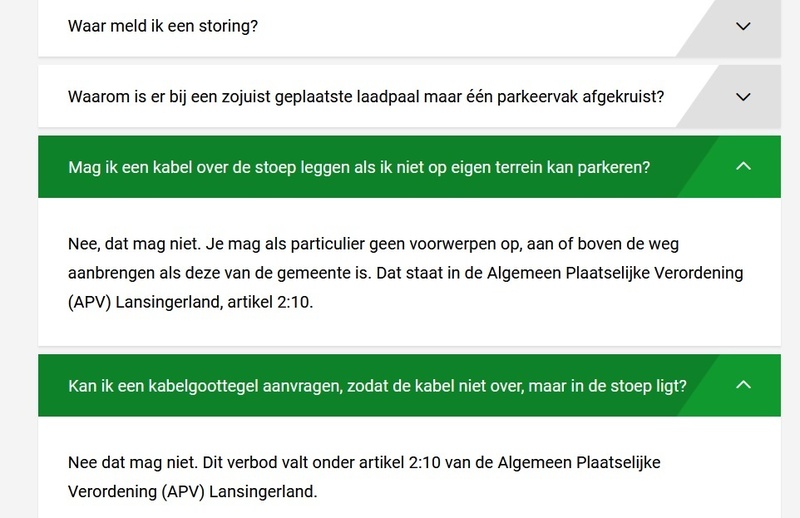This screenshot has width=800, height=518.
Task: Click the down chevron beside "Waar meld ik een storing?"
Action: [742, 27]
